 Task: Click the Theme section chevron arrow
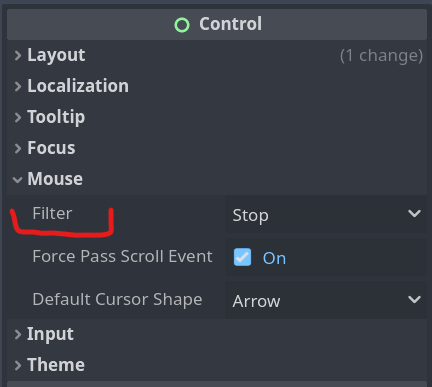coord(18,365)
